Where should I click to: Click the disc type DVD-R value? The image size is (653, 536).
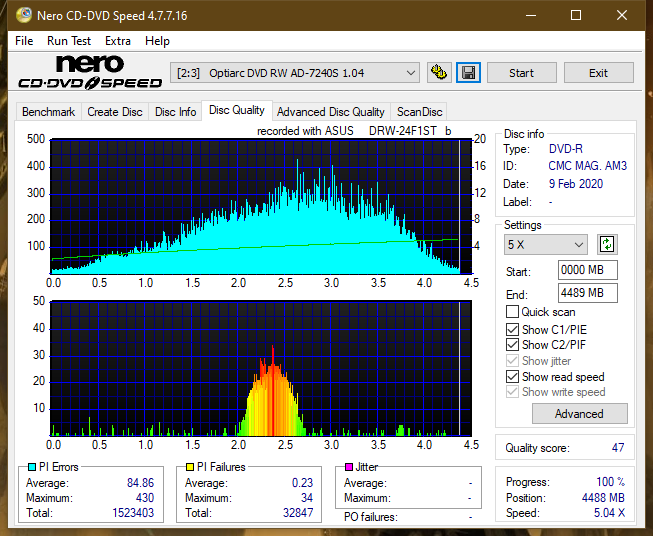click(566, 149)
